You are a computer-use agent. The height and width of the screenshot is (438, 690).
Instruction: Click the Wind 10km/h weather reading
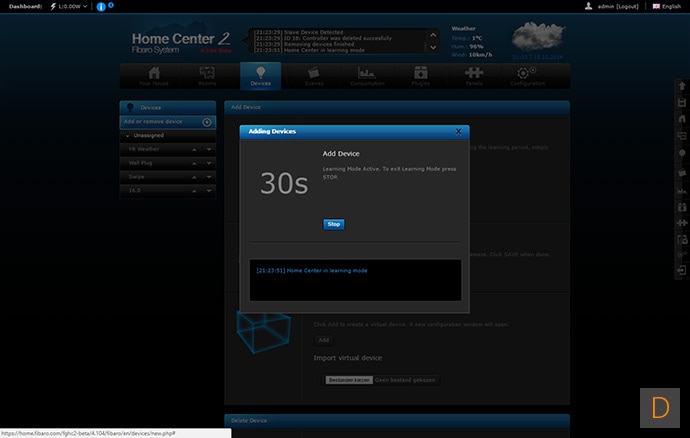click(x=472, y=55)
